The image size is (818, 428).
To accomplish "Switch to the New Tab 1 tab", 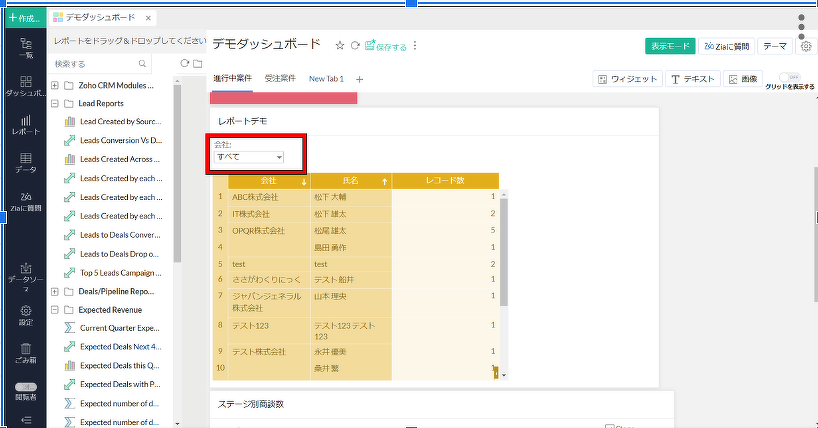I will point(326,78).
